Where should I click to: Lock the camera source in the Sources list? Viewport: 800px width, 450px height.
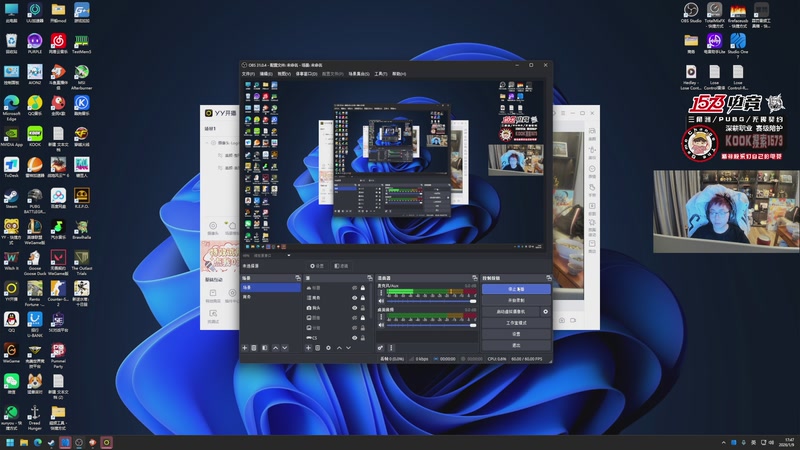point(363,308)
